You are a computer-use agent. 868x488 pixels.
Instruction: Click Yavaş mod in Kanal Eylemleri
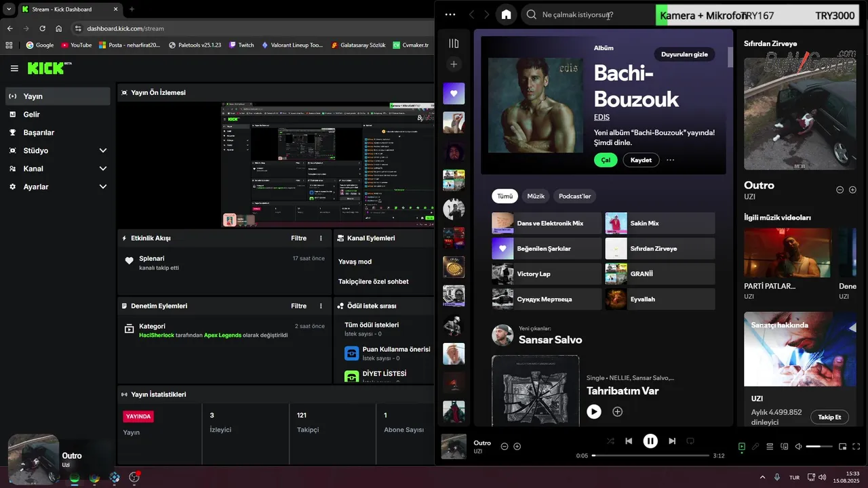tap(355, 262)
